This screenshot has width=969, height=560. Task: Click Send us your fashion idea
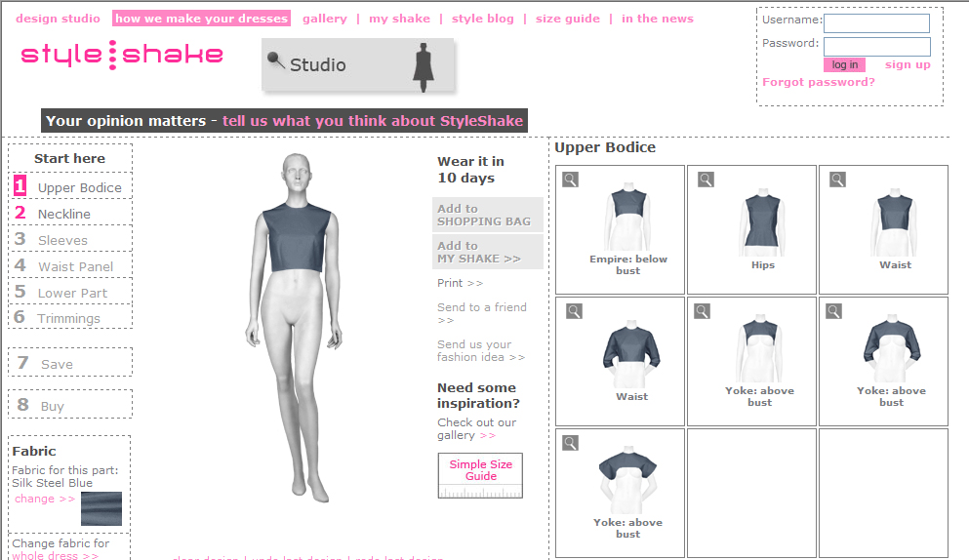click(481, 350)
